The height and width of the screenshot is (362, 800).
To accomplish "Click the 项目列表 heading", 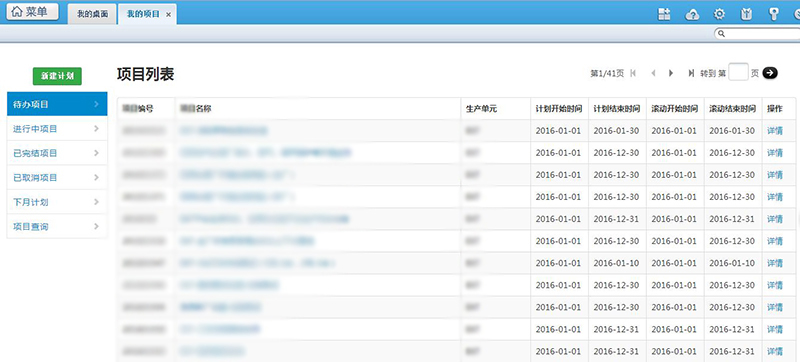I will click(x=145, y=74).
